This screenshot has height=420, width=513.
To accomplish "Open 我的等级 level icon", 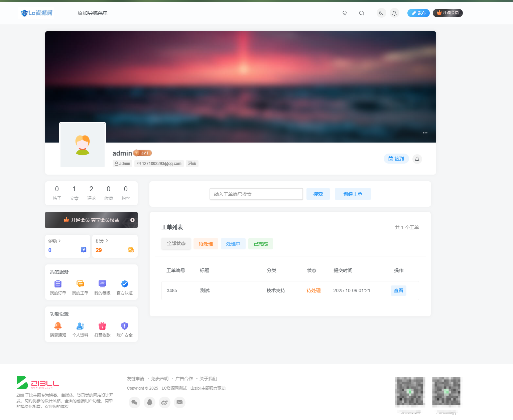I will (x=102, y=284).
